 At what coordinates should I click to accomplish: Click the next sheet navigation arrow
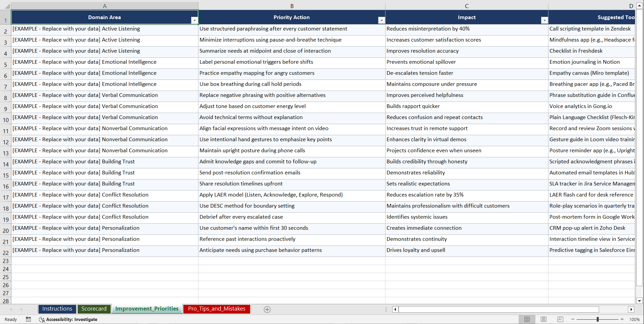21,309
